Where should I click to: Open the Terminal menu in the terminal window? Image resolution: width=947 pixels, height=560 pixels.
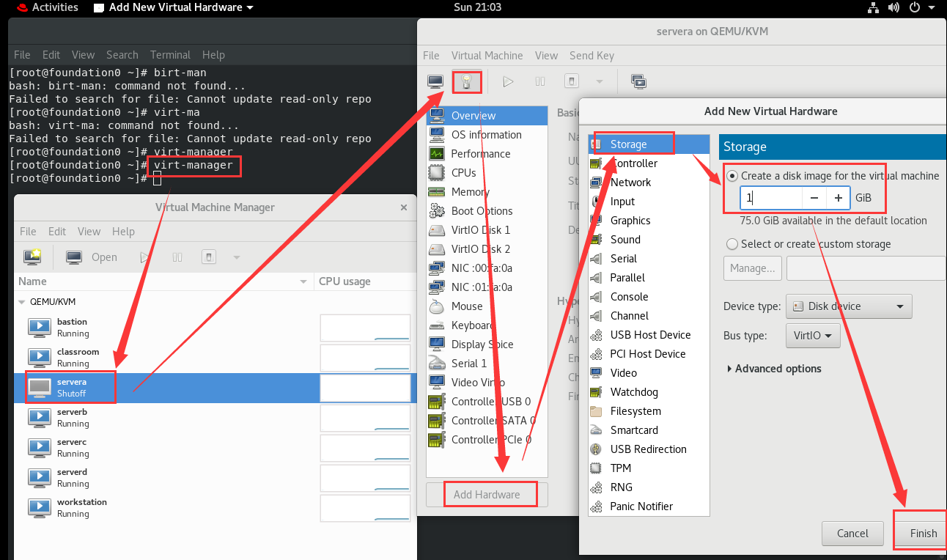170,55
